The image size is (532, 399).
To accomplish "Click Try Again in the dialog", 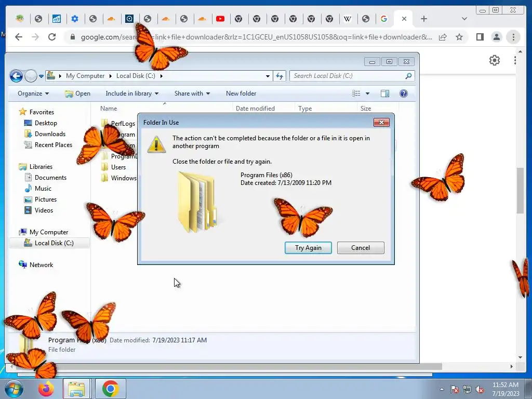I will click(x=308, y=248).
